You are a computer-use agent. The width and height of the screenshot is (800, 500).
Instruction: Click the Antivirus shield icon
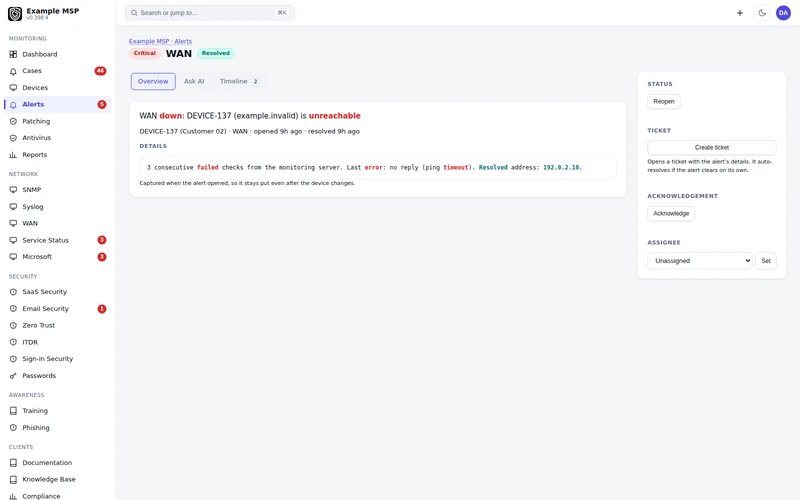coord(13,138)
